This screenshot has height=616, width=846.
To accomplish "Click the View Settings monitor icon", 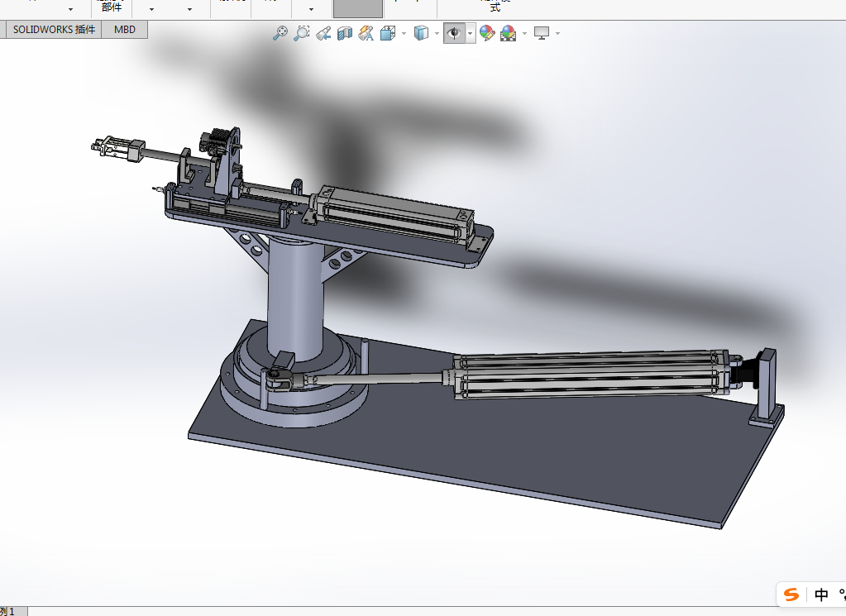I will click(542, 33).
